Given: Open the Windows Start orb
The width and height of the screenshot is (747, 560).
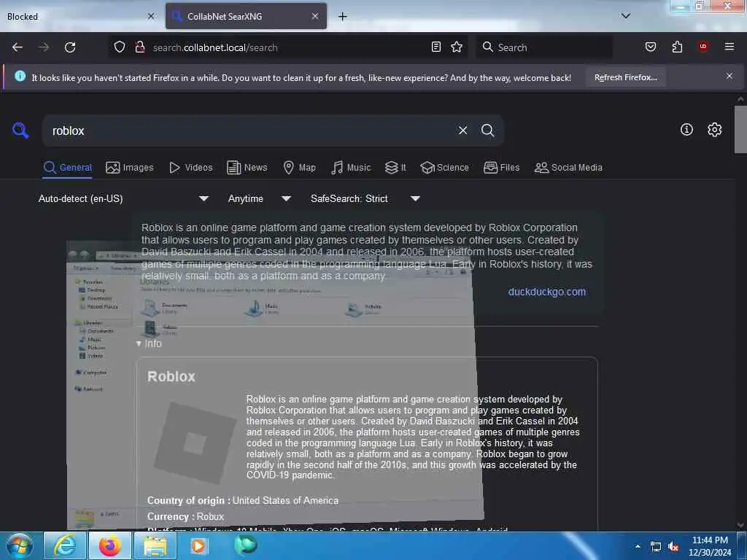Looking at the screenshot, I should click(x=19, y=545).
